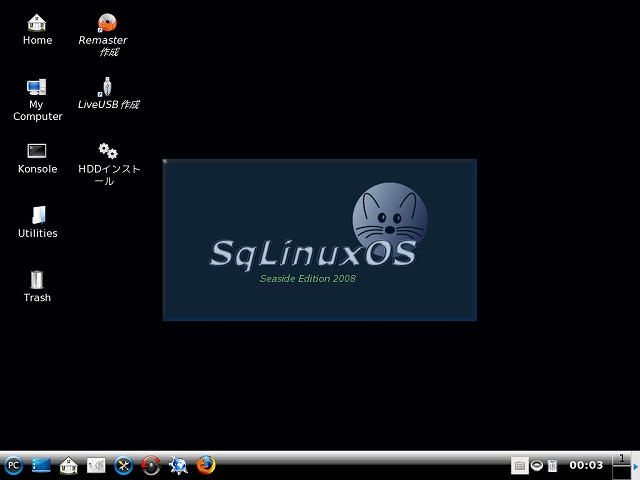Image resolution: width=640 pixels, height=480 pixels.
Task: Click the hourglass-like tray icon
Action: [552, 465]
